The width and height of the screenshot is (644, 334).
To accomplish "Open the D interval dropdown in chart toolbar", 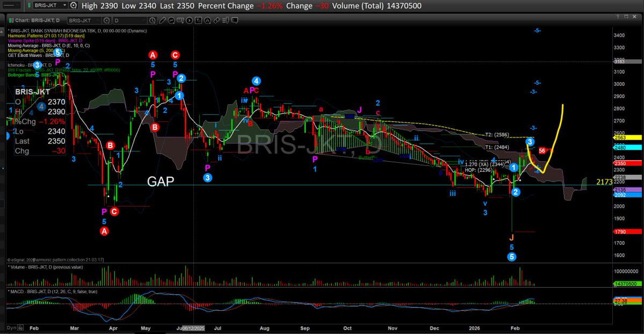I will 145,20.
